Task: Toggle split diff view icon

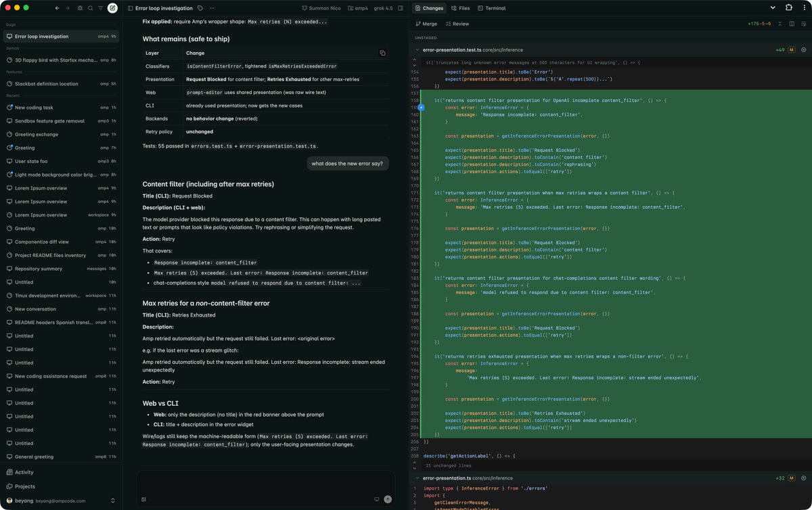Action: click(791, 24)
